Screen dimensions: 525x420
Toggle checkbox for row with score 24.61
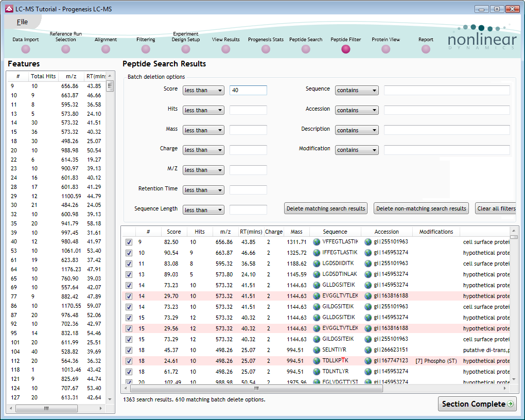129,361
